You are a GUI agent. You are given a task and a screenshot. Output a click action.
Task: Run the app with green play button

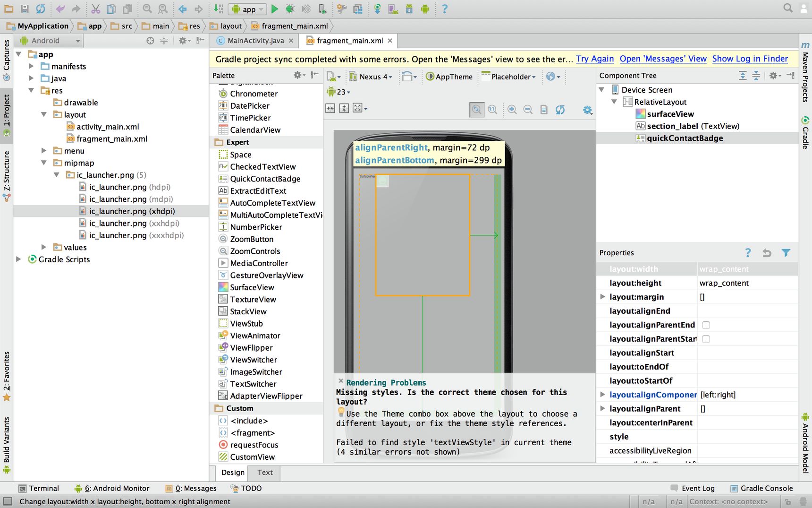click(275, 9)
